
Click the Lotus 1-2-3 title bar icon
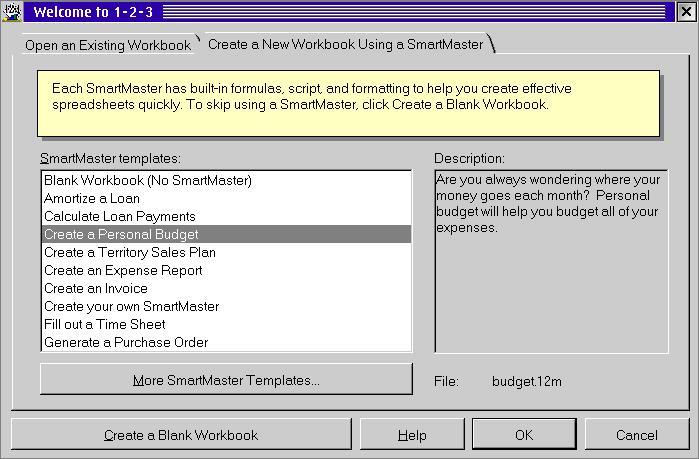coord(12,12)
